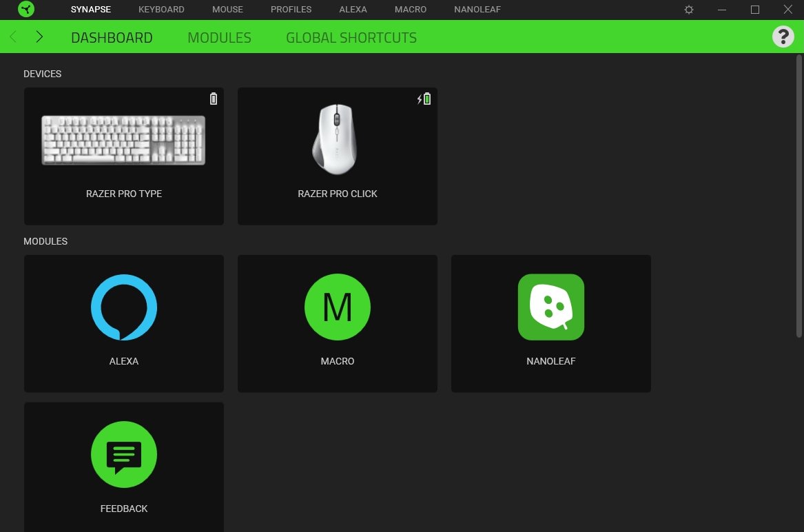
Task: Switch to the Nanoleaf top tab
Action: click(477, 9)
